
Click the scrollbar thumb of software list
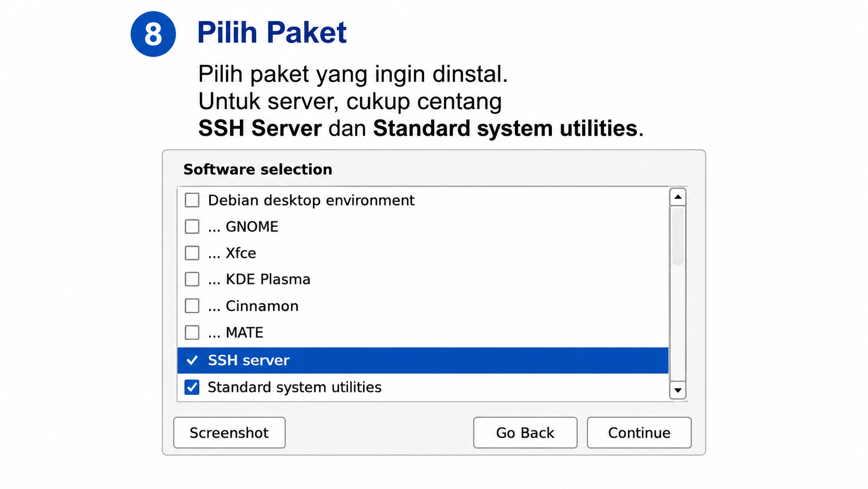tap(678, 236)
